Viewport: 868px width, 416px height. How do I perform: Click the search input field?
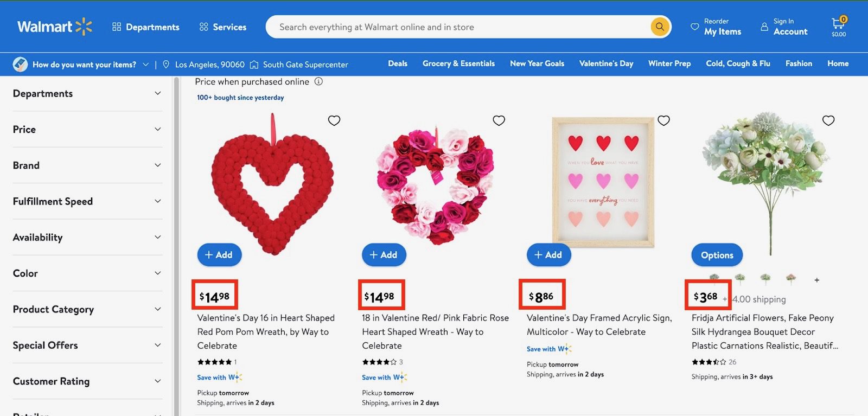click(456, 27)
